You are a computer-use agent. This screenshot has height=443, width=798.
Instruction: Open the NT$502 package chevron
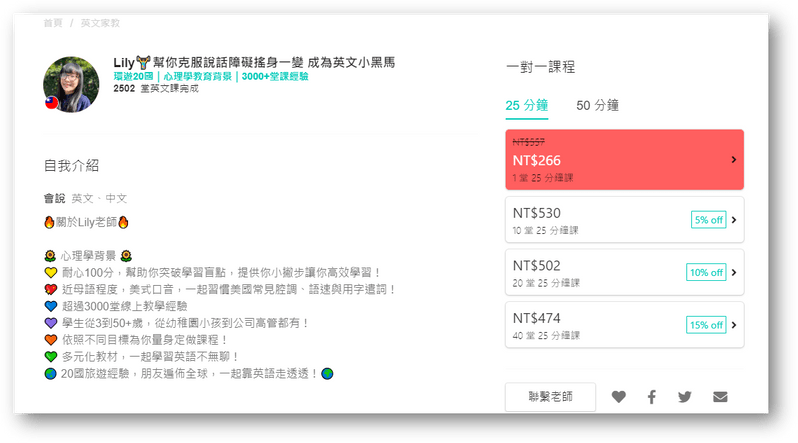(x=733, y=272)
